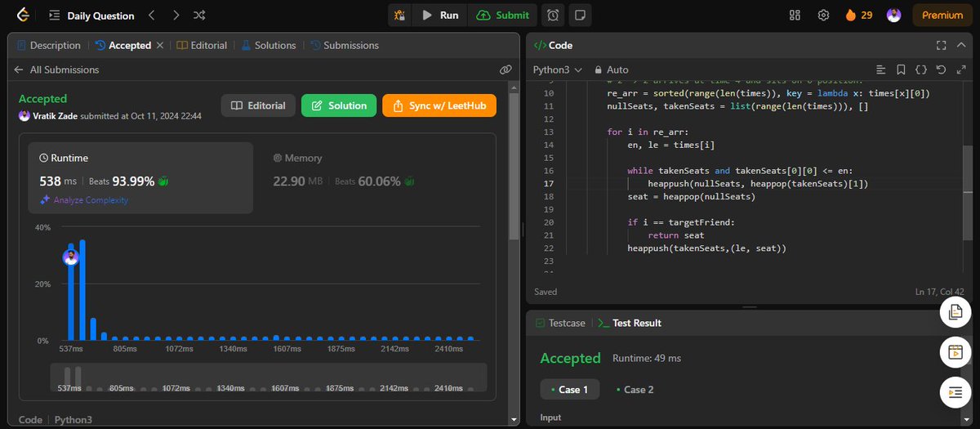
Task: Go to the next question arrow
Action: tap(176, 15)
